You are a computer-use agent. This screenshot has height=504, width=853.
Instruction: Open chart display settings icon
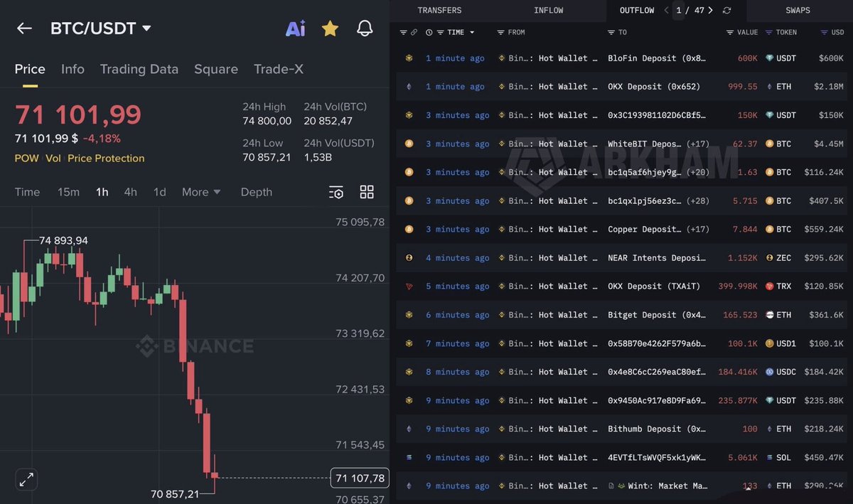coord(336,192)
